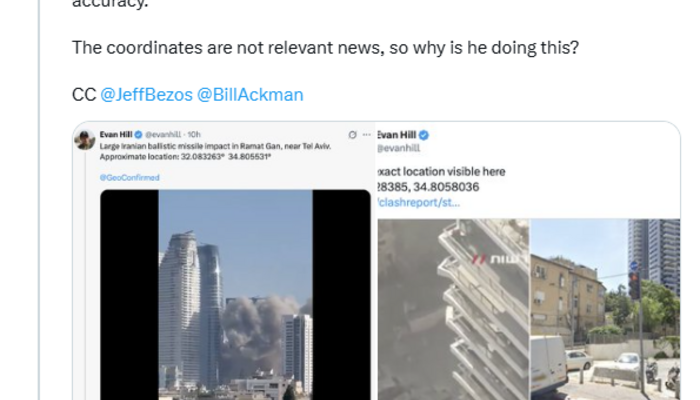Click the @evanhill handle under the right name
The image size is (700, 400).
[399, 148]
